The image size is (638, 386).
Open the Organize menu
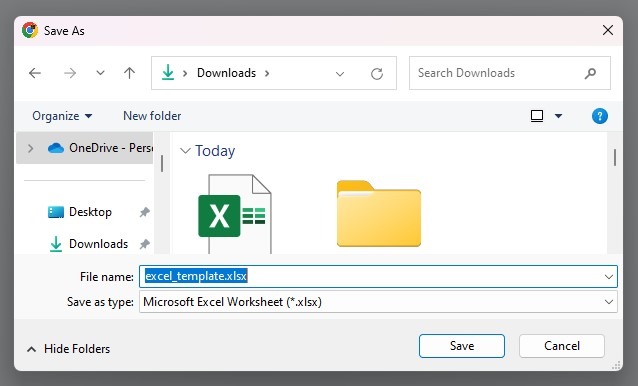[62, 116]
